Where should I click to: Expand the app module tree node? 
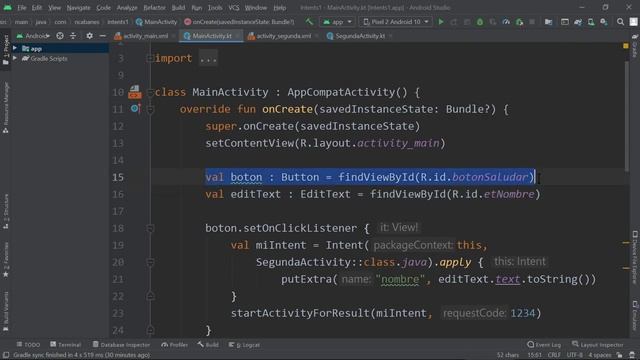tap(15, 48)
